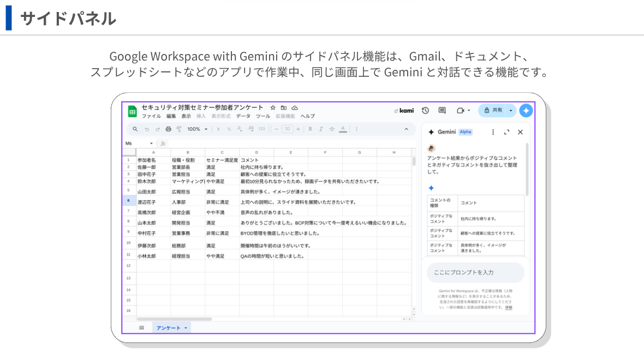The width and height of the screenshot is (644, 361).
Task: Click the undo arrow
Action: click(x=147, y=129)
